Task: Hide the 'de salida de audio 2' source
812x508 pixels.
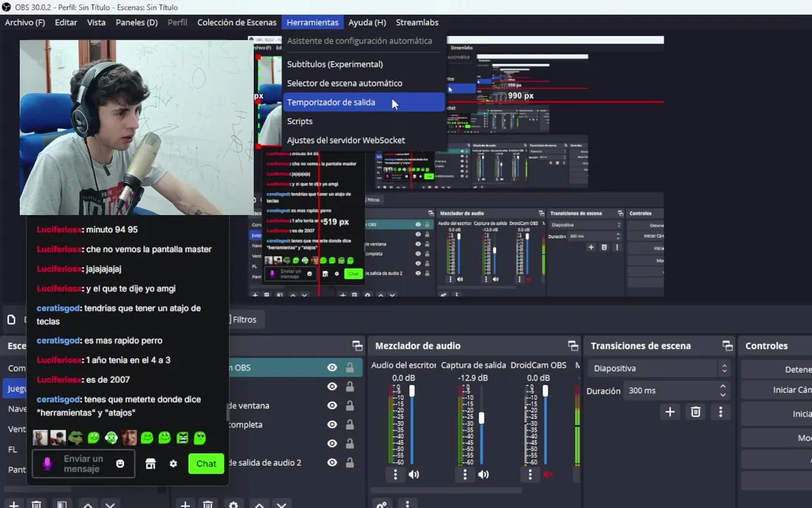Action: (x=332, y=462)
